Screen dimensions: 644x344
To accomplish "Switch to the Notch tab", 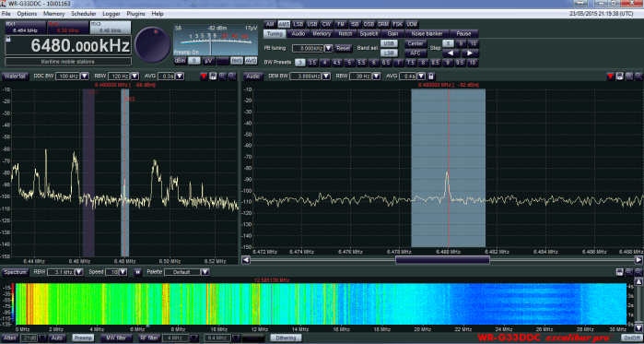I will pyautogui.click(x=345, y=34).
